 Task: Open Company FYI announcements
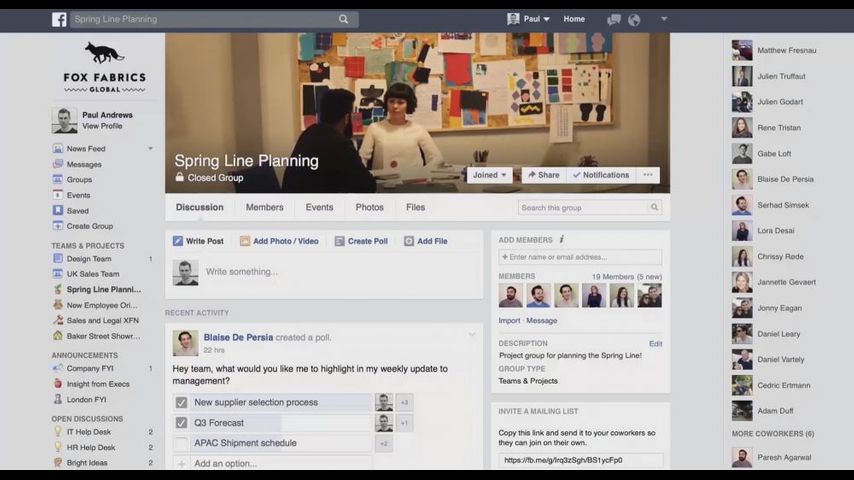(x=89, y=368)
